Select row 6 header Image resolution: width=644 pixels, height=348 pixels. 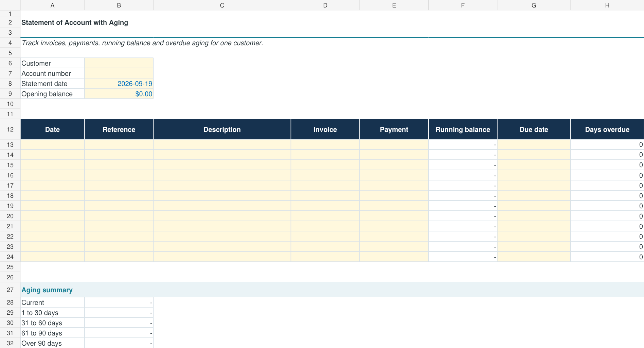pyautogui.click(x=10, y=63)
